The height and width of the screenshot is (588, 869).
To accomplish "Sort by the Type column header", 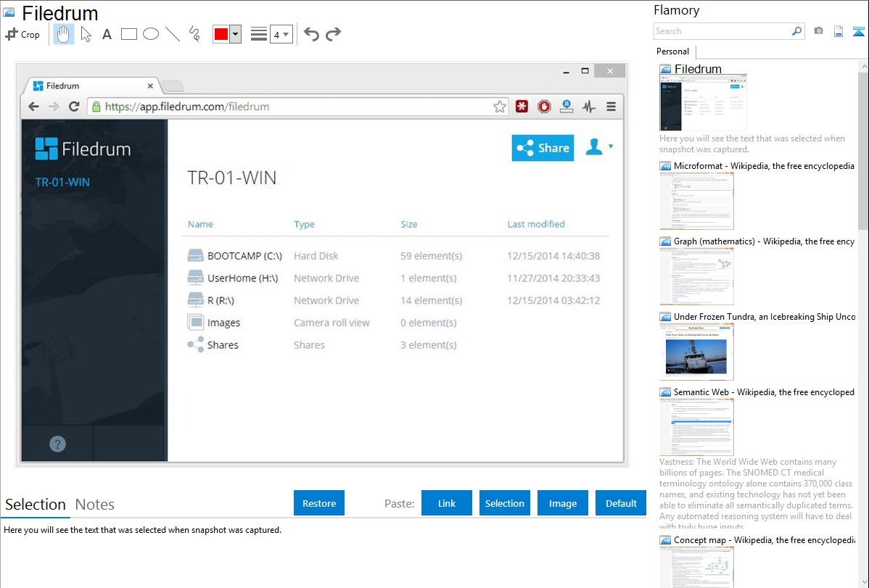I will 304,224.
